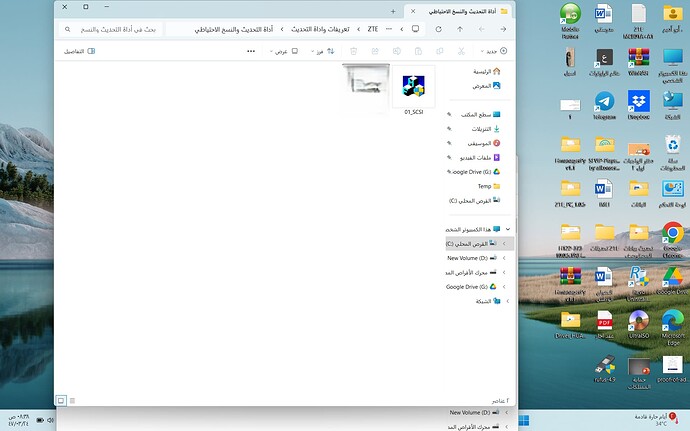
Task: Click the تعريفات واداة التحديث breadcrumb
Action: pos(320,29)
